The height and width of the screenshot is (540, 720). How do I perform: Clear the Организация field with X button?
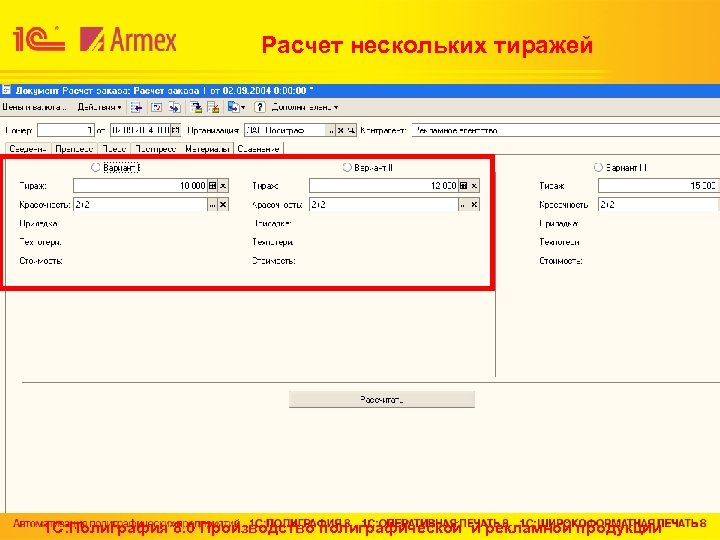pos(341,130)
